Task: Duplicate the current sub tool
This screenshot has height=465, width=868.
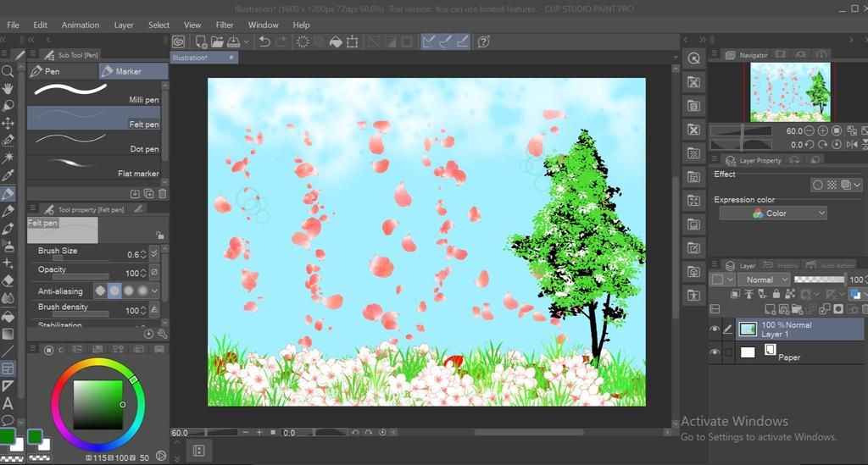Action: click(149, 193)
